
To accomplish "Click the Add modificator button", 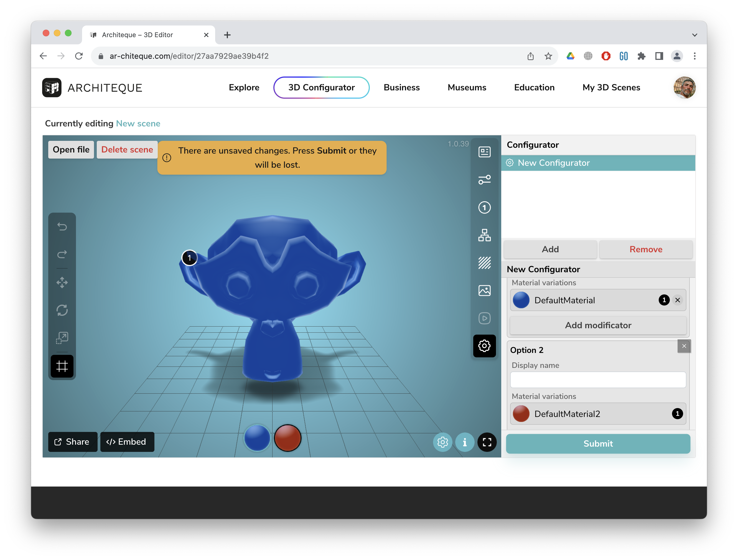I will click(598, 325).
